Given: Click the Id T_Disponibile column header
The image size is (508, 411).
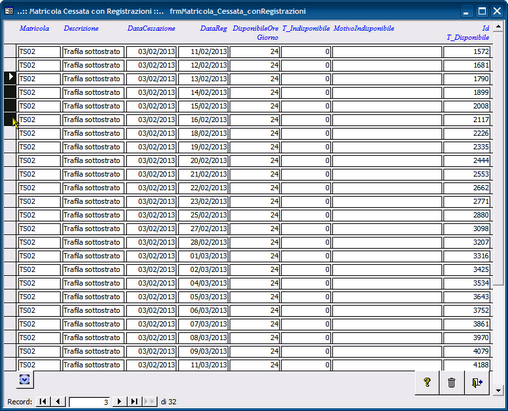Looking at the screenshot, I should 468,33.
